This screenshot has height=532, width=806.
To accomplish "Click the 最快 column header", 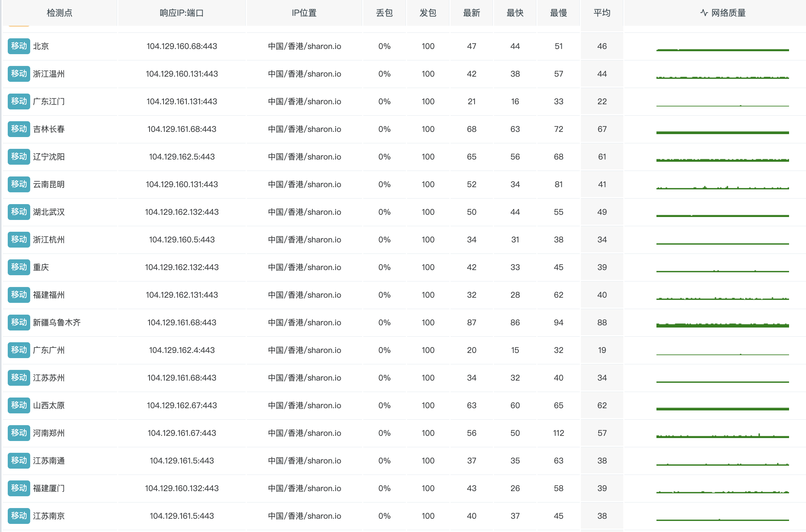I will tap(515, 13).
